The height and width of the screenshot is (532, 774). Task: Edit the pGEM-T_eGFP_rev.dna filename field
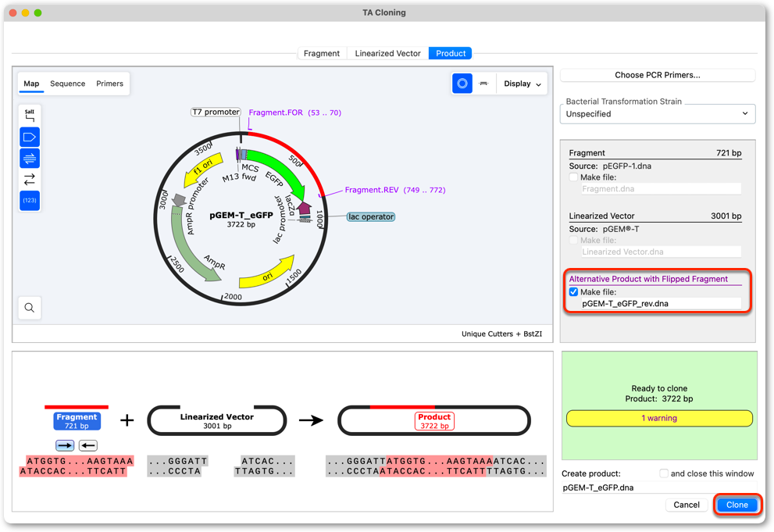click(x=661, y=304)
